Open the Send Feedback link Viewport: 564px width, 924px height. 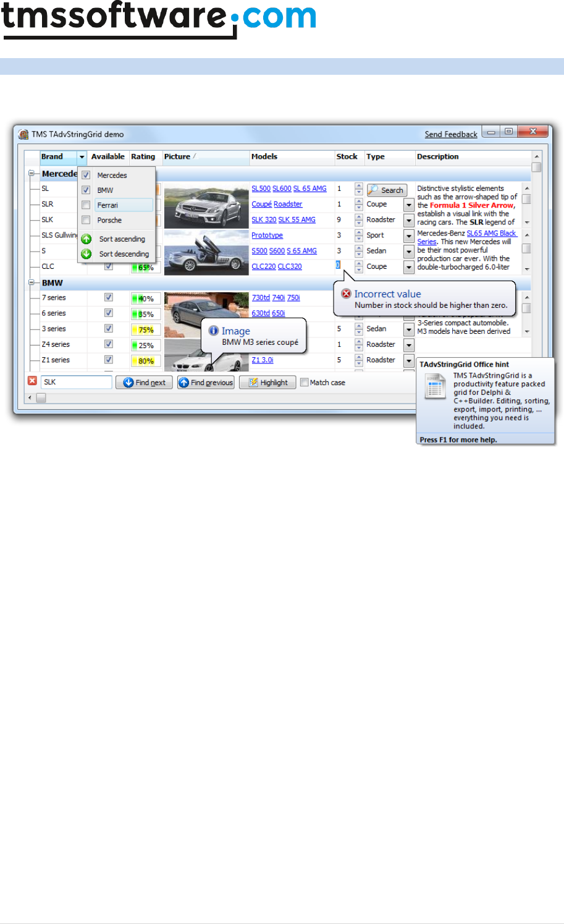pyautogui.click(x=451, y=134)
